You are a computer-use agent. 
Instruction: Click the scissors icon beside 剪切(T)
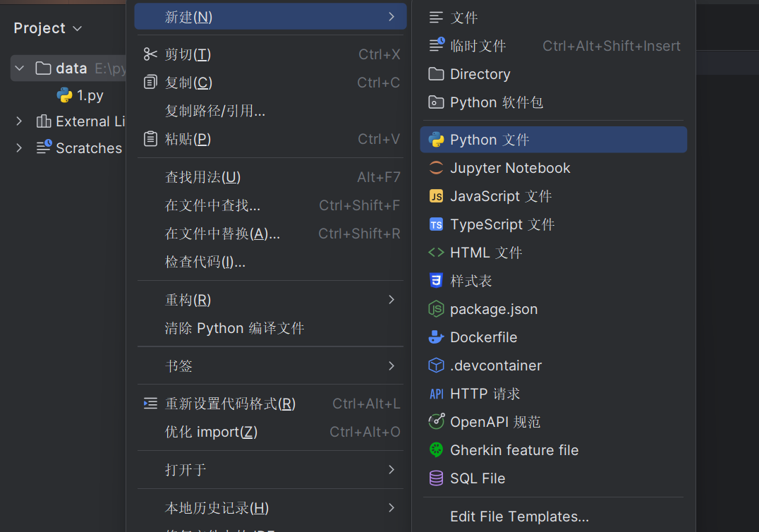point(150,54)
